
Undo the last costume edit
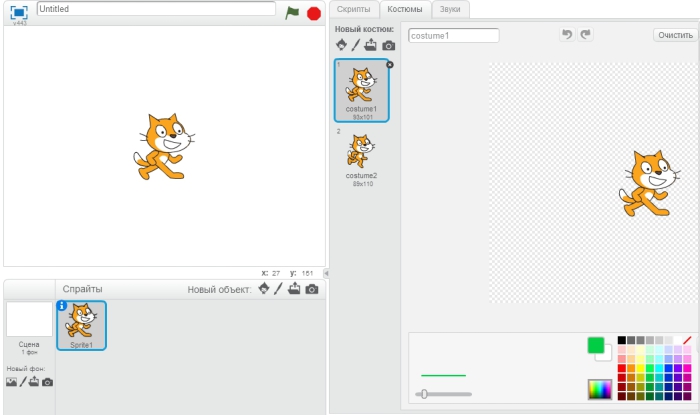(x=567, y=35)
